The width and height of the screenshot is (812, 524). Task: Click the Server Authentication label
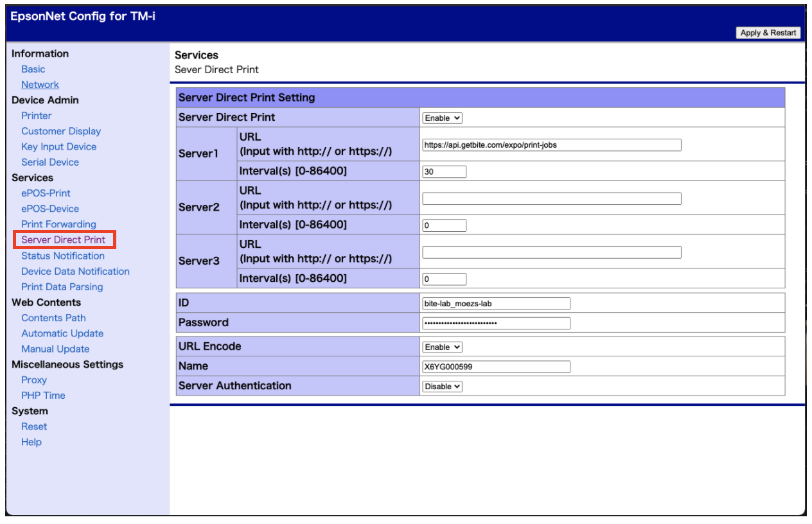click(x=235, y=386)
